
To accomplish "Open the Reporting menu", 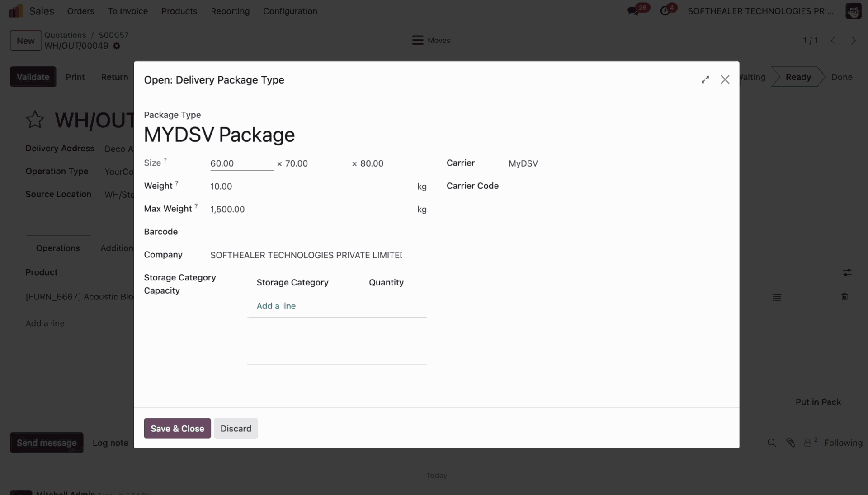I will tap(230, 11).
